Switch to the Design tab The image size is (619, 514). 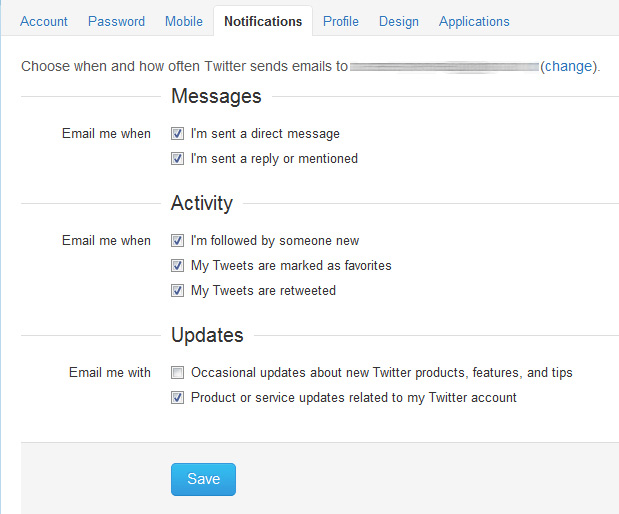[399, 21]
